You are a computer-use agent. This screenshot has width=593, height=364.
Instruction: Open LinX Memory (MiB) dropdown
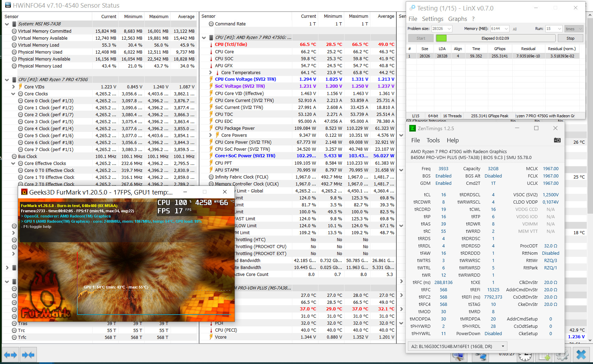[x=506, y=29]
